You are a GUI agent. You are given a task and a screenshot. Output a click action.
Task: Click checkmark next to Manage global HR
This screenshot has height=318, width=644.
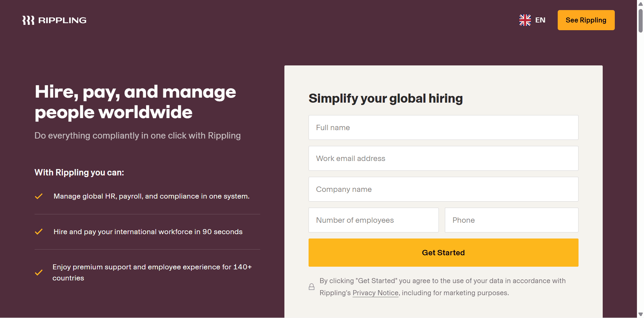[x=39, y=196]
